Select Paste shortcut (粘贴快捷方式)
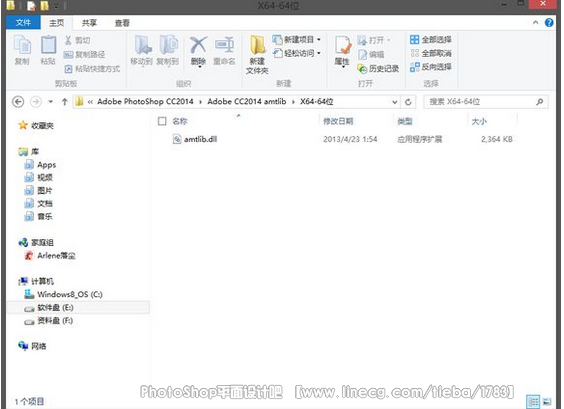564x409 pixels. point(92,69)
